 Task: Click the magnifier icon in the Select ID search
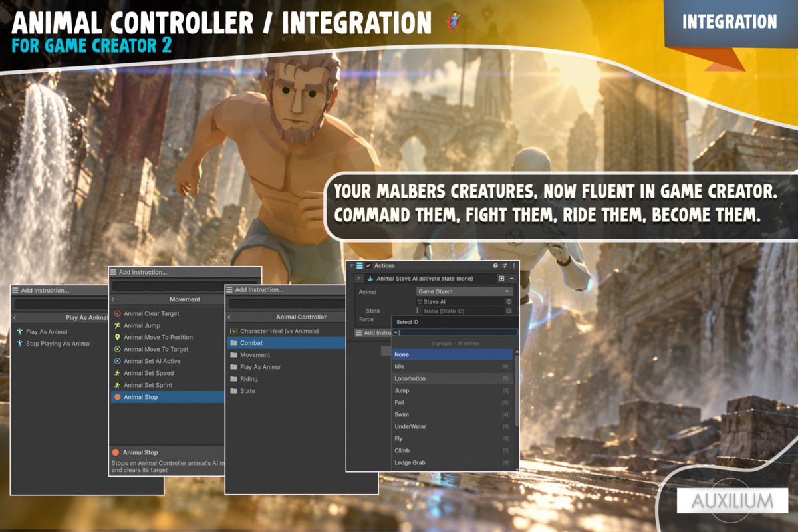(x=396, y=332)
